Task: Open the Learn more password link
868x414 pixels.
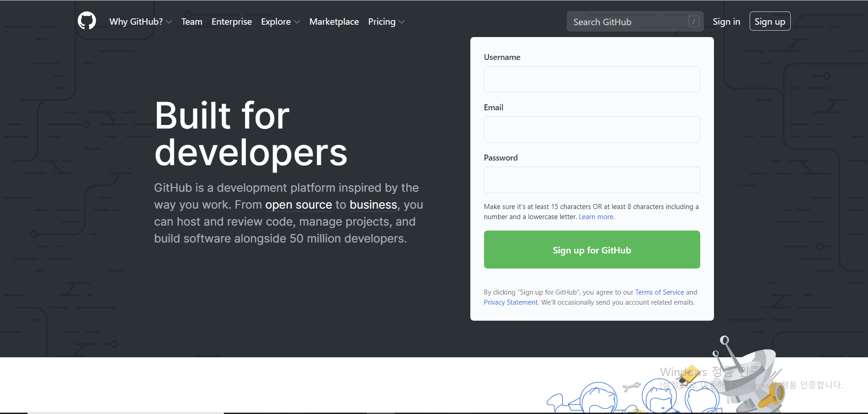Action: click(596, 217)
